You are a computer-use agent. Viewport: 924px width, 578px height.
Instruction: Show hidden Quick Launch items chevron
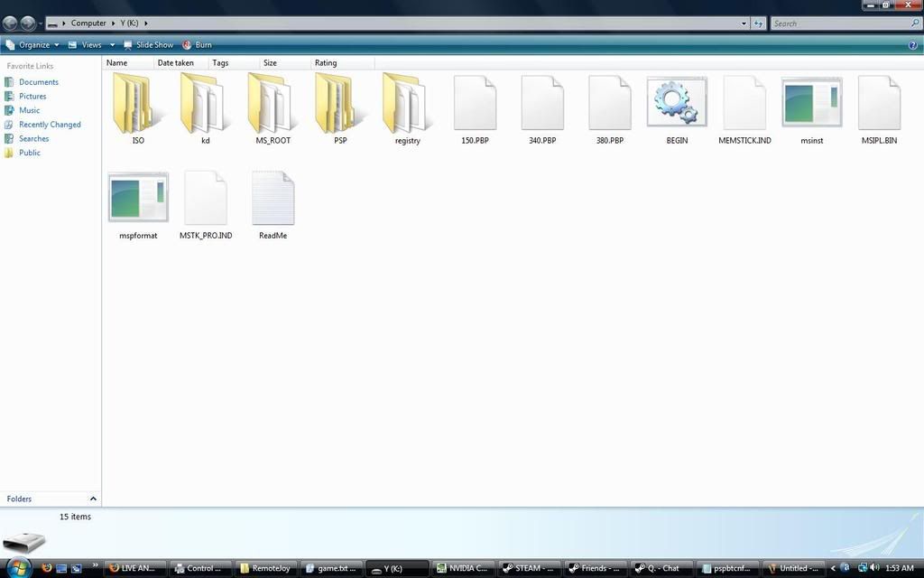(x=95, y=565)
